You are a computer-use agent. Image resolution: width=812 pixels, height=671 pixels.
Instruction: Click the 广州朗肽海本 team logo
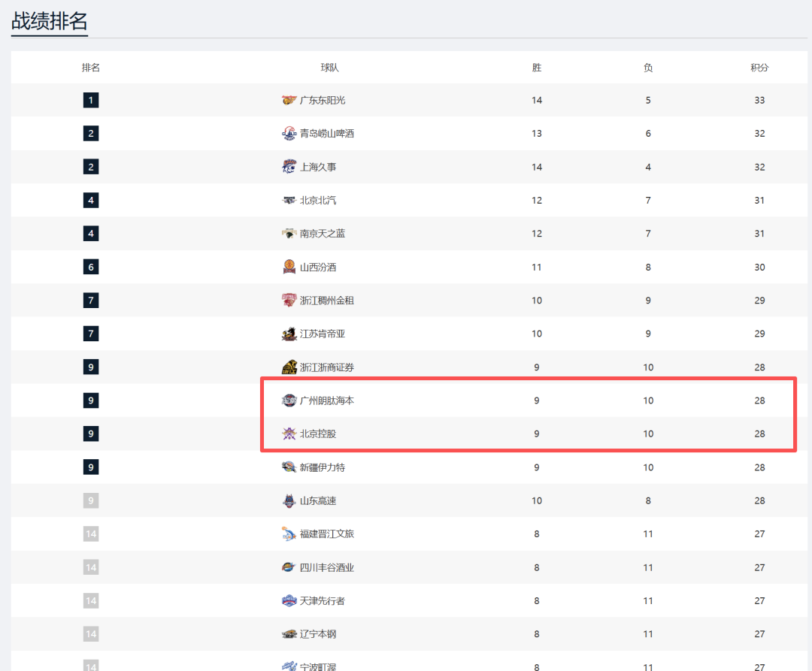point(289,400)
